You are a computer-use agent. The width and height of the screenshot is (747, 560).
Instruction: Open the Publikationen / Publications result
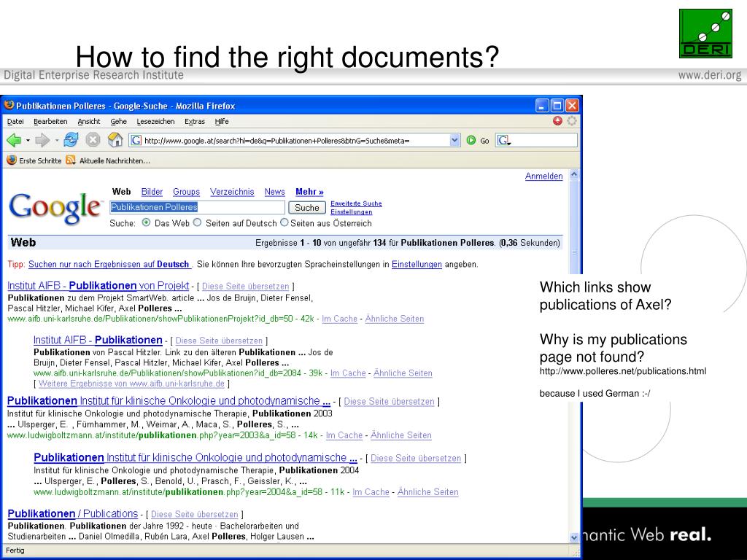click(72, 513)
